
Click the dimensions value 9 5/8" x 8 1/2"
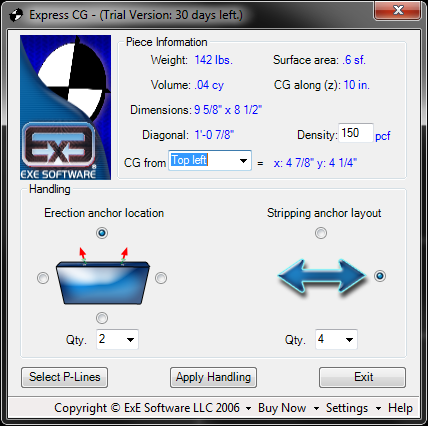point(228,110)
